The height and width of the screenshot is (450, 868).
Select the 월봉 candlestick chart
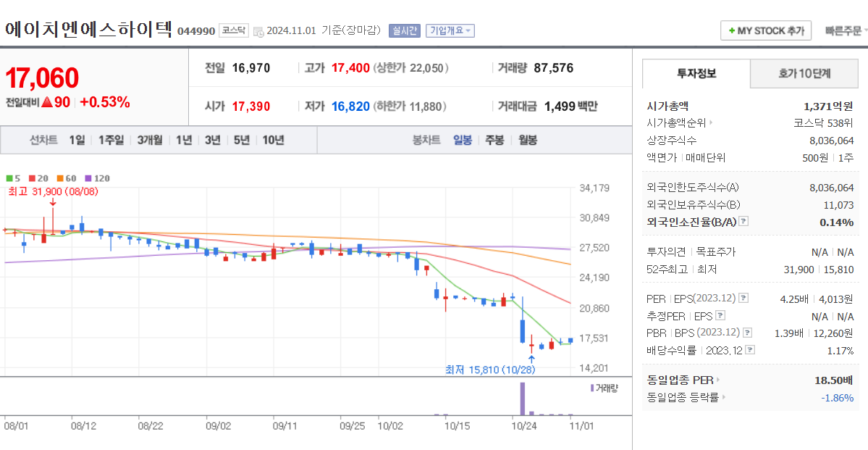tap(528, 140)
